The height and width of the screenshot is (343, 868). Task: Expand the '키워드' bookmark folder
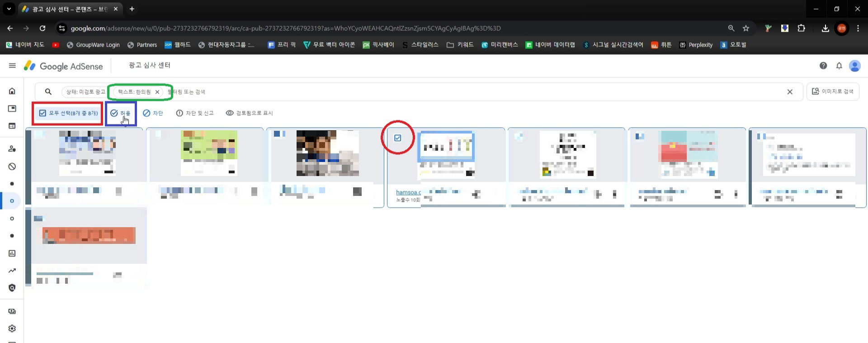pos(460,45)
